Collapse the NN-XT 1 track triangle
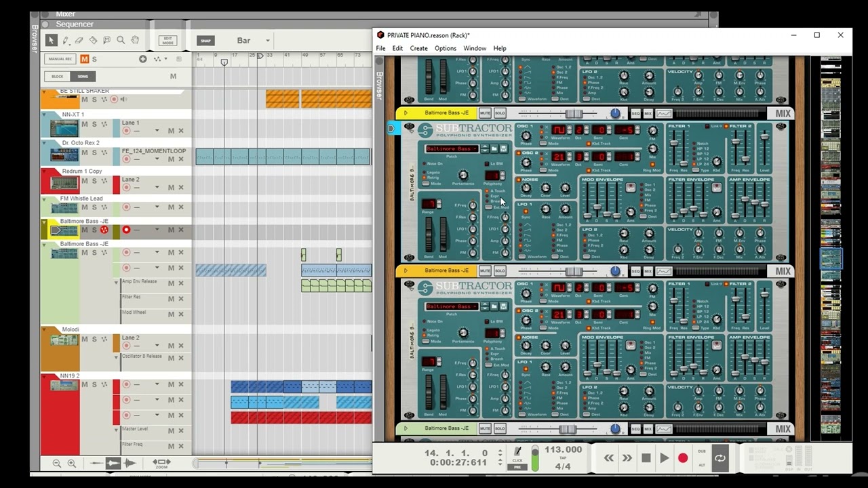 [45, 115]
